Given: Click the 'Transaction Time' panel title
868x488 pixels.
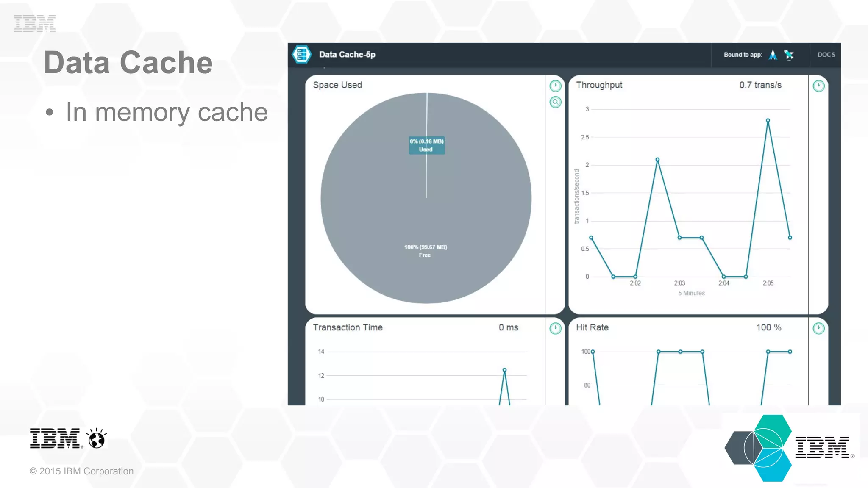Looking at the screenshot, I should [x=348, y=327].
